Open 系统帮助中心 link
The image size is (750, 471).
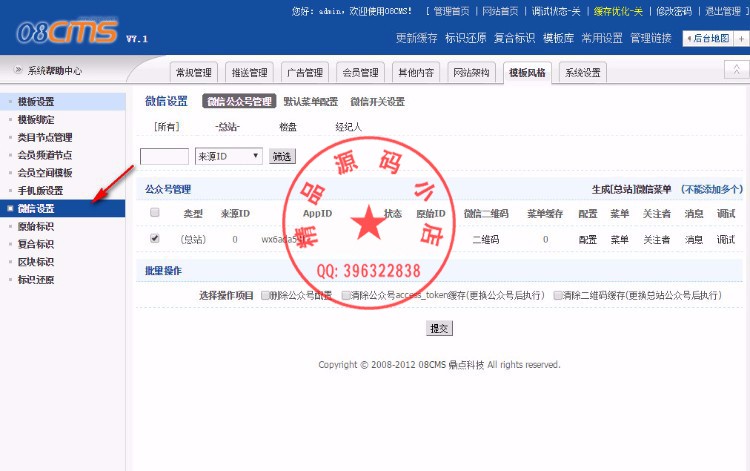(55, 71)
